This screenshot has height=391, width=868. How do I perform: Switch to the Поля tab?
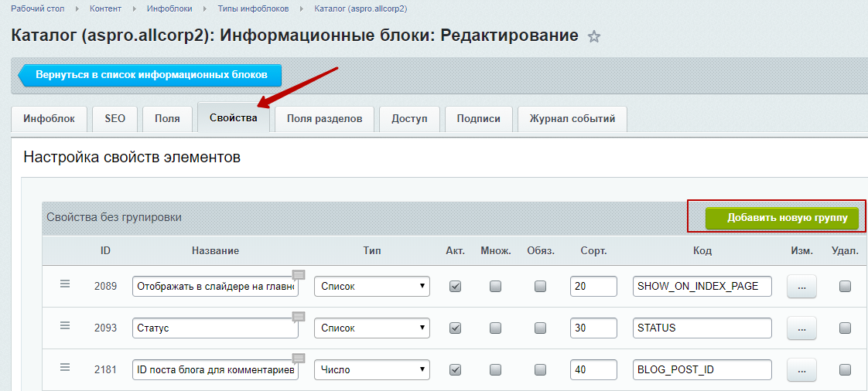tap(167, 119)
